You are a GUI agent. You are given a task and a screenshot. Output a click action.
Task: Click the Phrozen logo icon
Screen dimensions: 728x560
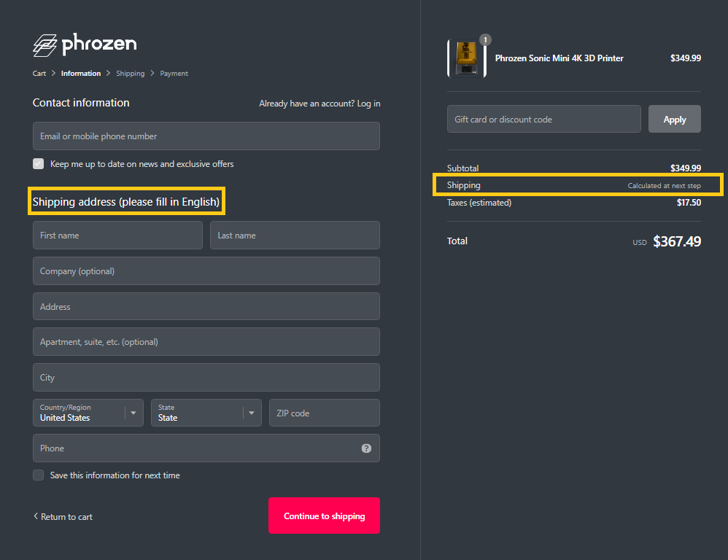pos(44,44)
